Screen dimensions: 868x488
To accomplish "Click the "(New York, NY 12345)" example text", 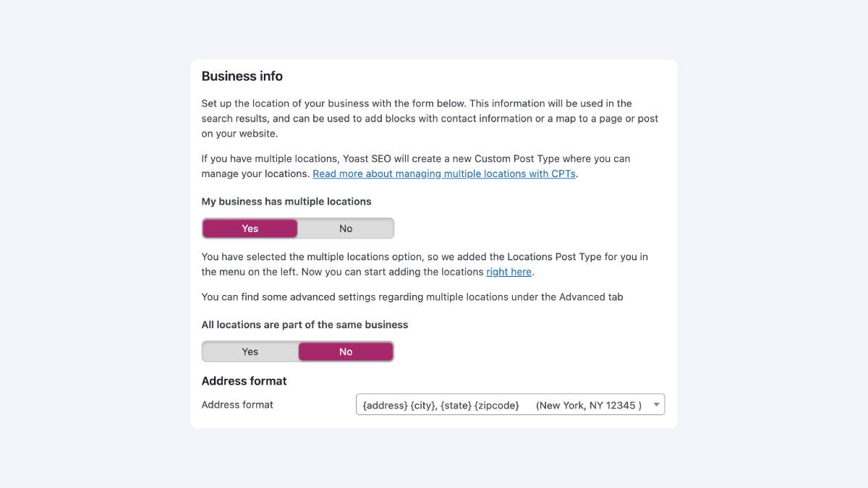I will pyautogui.click(x=588, y=406).
